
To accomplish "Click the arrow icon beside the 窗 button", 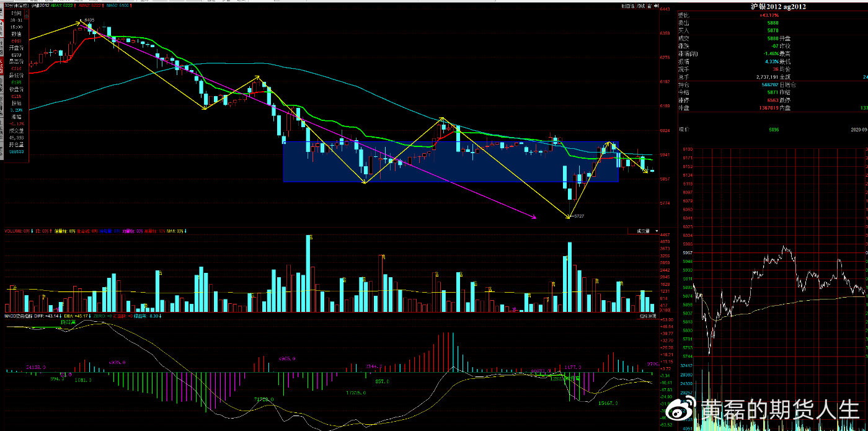I will (x=656, y=6).
